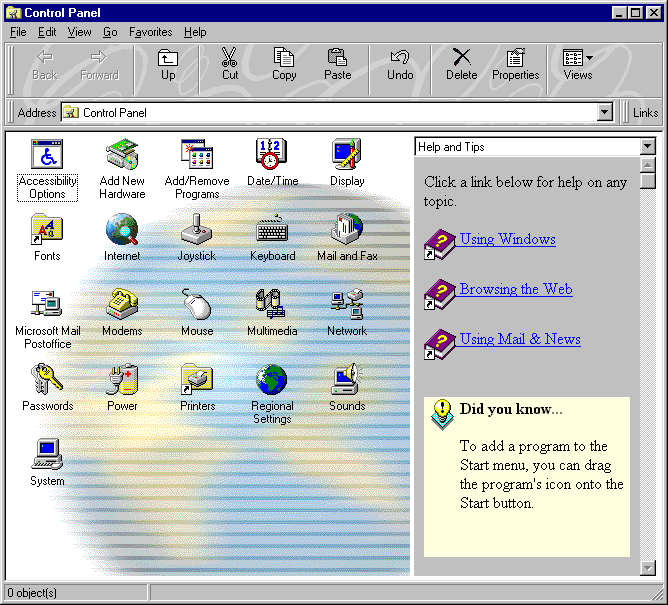
Task: Open the File menu
Action: 18,32
